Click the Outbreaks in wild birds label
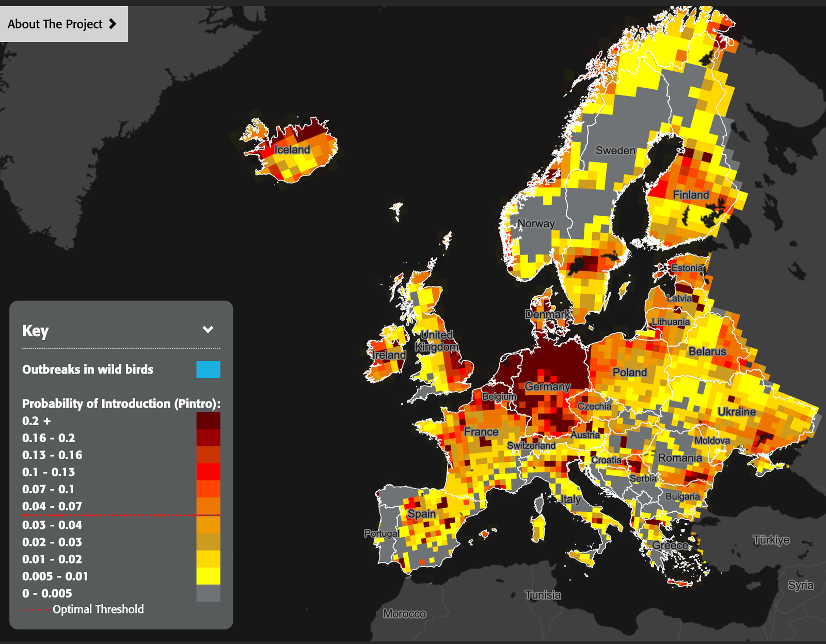Image resolution: width=826 pixels, height=644 pixels. coord(88,369)
